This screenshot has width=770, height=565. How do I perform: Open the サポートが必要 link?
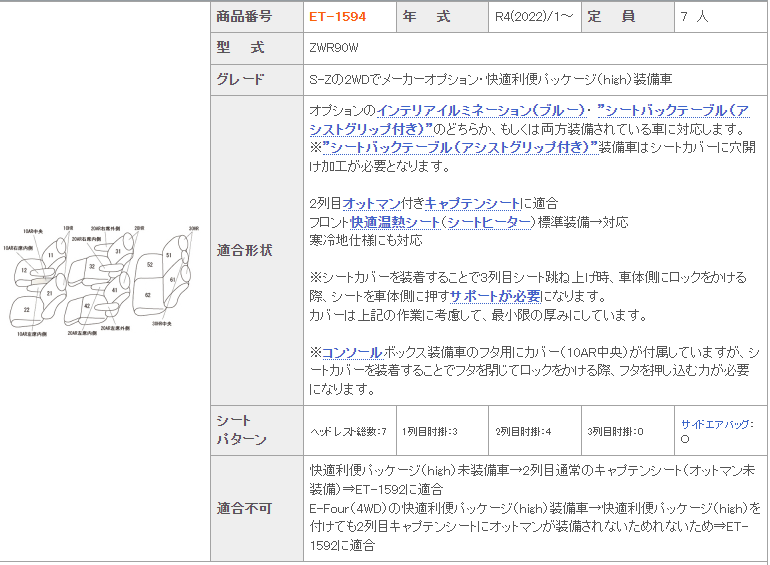coord(495,296)
